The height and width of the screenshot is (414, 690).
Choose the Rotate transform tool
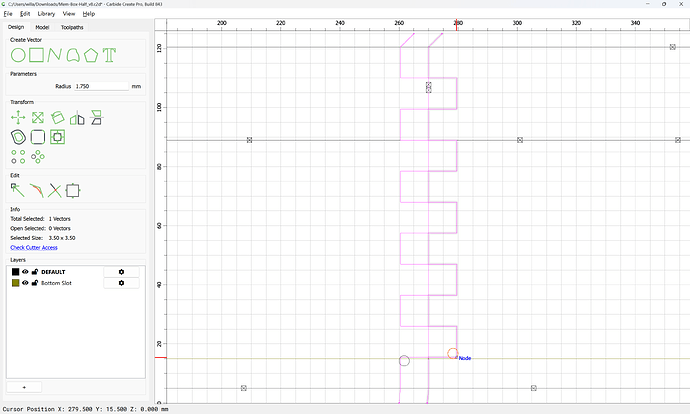click(x=57, y=118)
